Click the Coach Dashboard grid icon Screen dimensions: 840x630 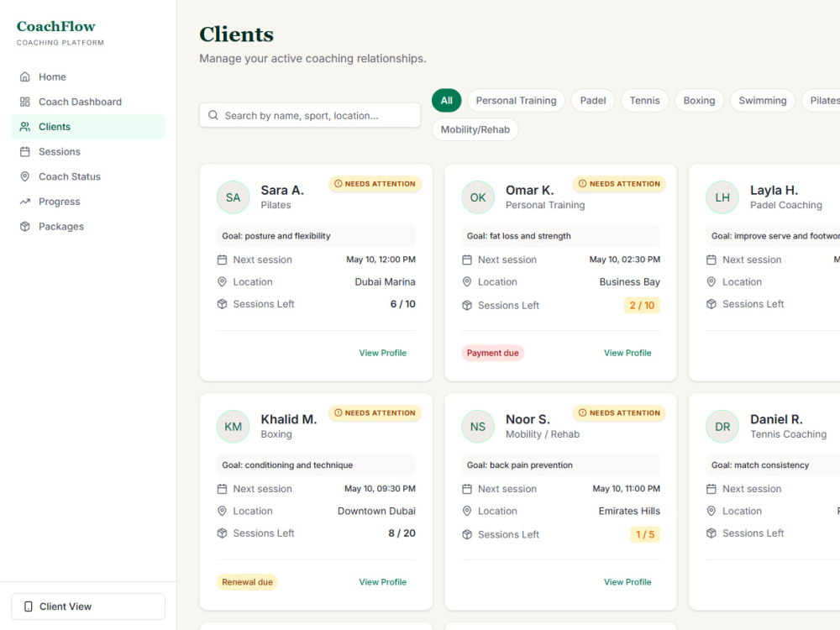coord(24,102)
